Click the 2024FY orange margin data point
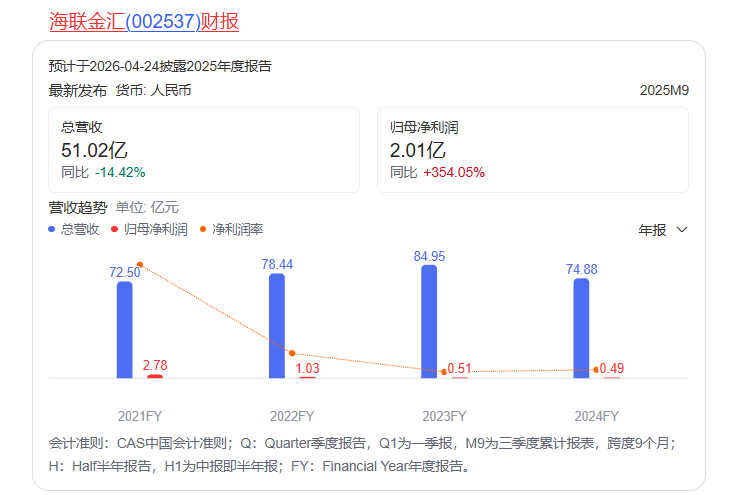Viewport: 733px width, 495px height. coord(596,370)
